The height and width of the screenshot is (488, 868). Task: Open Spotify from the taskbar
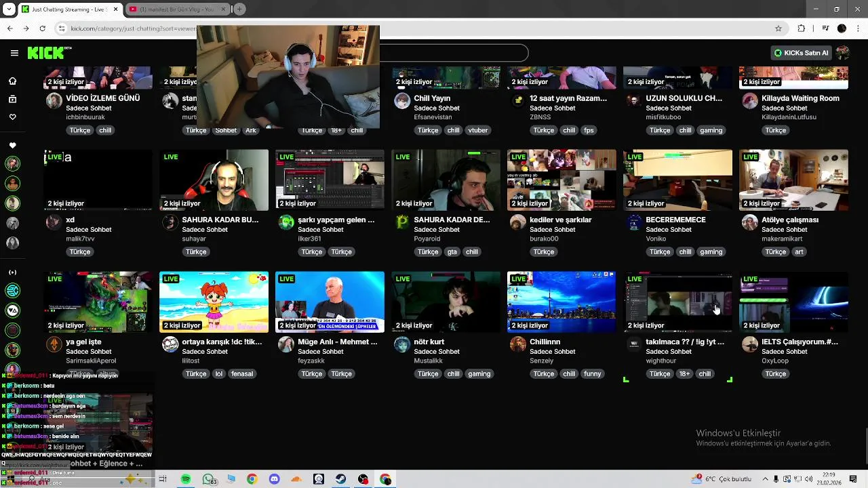click(x=186, y=479)
